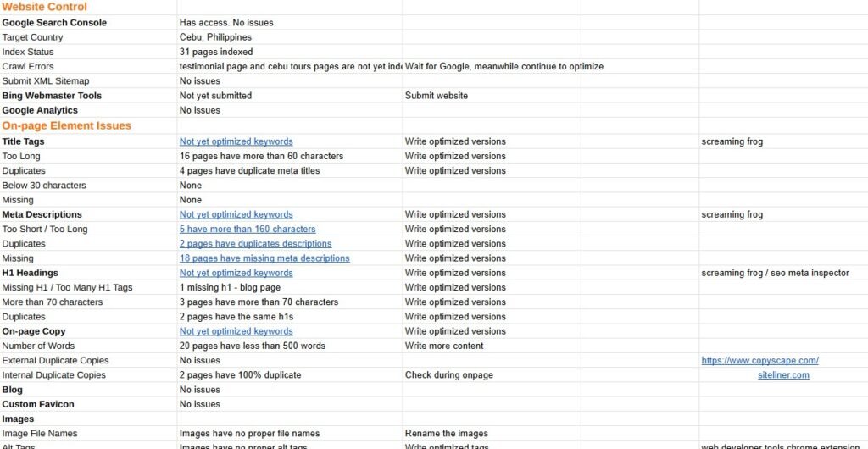
Task: Select the 'testimonial page and cebu tours' cell
Action: pyautogui.click(x=290, y=66)
